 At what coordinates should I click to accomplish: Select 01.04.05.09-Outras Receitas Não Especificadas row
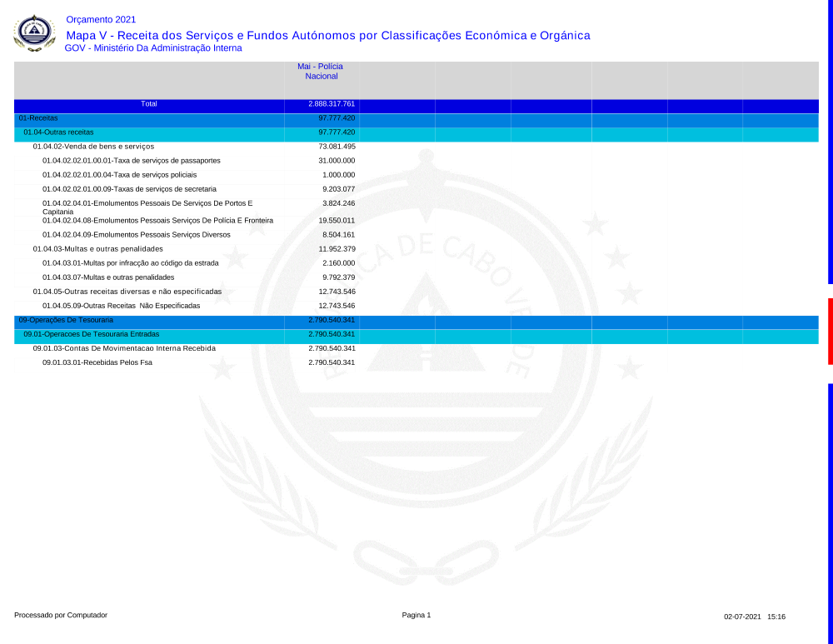(121, 306)
